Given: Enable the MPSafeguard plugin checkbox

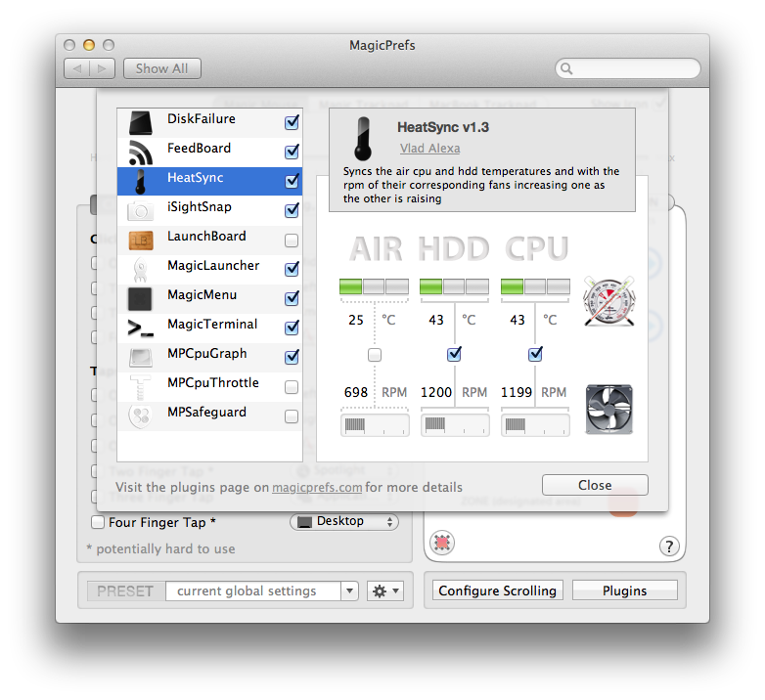Looking at the screenshot, I should point(292,416).
